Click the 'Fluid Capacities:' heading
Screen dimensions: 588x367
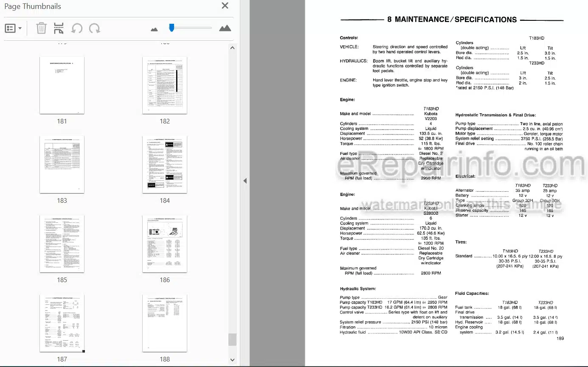(x=472, y=294)
